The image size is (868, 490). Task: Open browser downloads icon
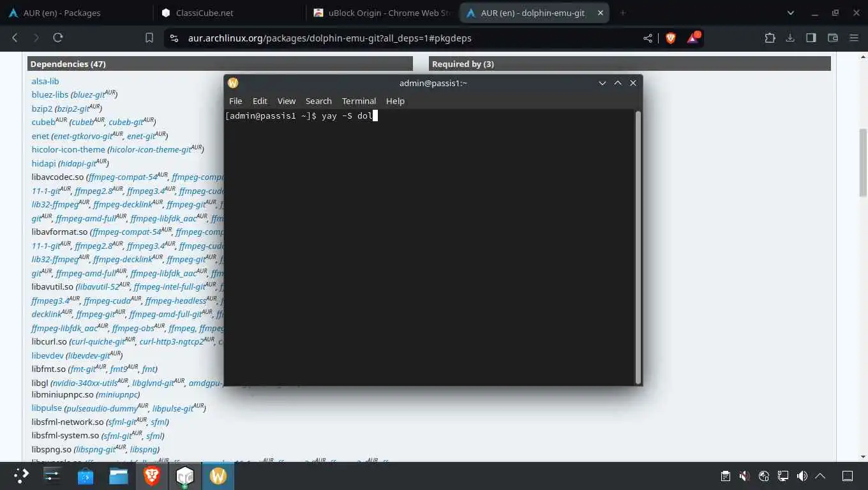790,38
